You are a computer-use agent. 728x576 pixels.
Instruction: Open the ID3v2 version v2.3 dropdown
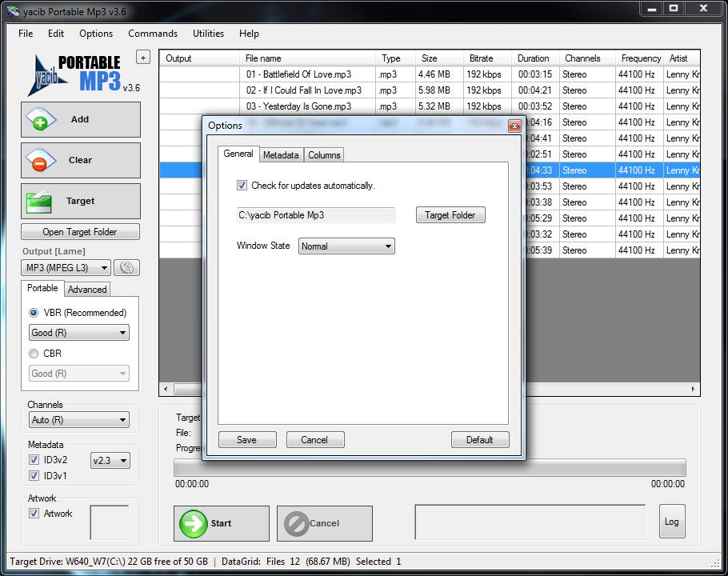point(110,461)
